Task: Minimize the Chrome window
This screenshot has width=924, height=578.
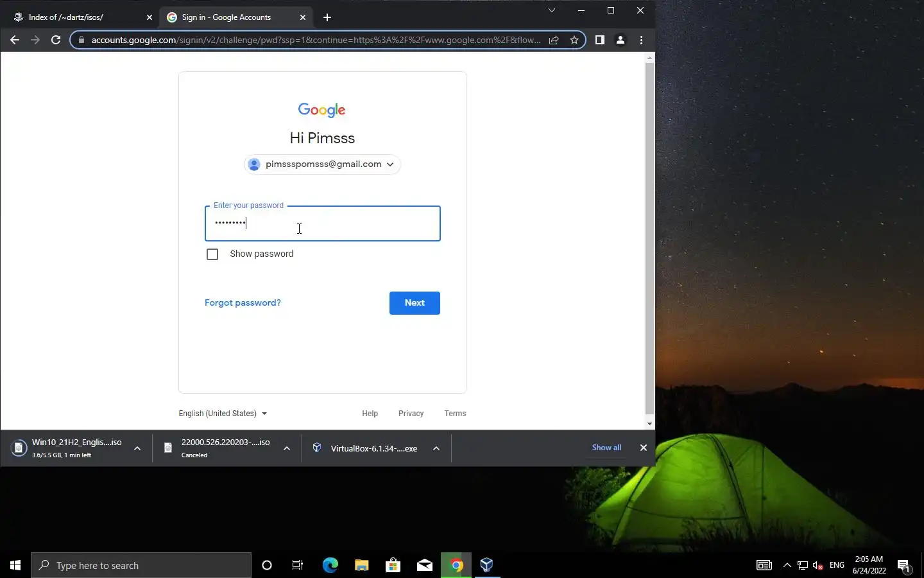Action: [581, 10]
